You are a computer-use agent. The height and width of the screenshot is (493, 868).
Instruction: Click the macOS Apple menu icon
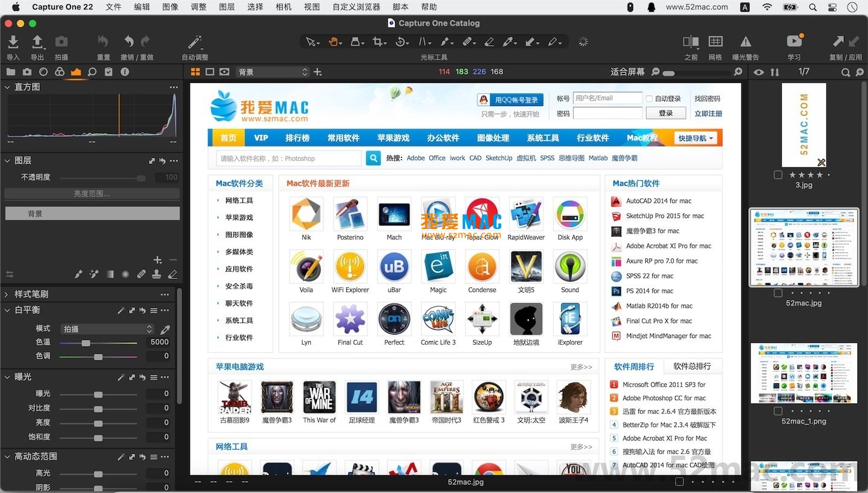pyautogui.click(x=16, y=7)
